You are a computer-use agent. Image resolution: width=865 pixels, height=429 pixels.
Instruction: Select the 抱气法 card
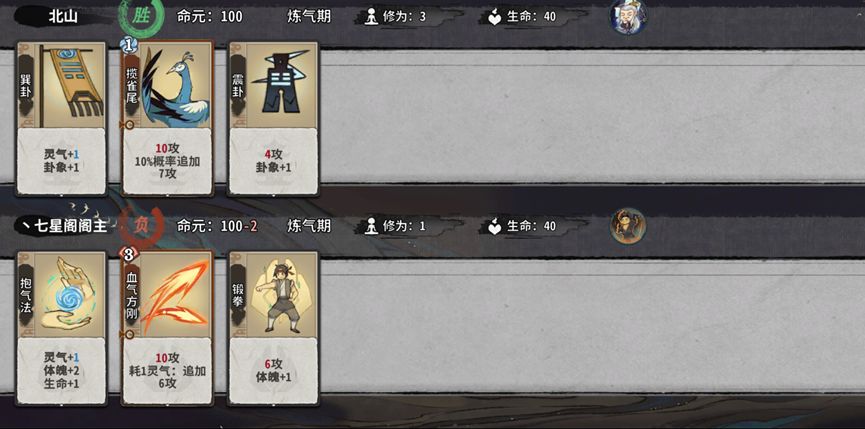click(x=61, y=328)
